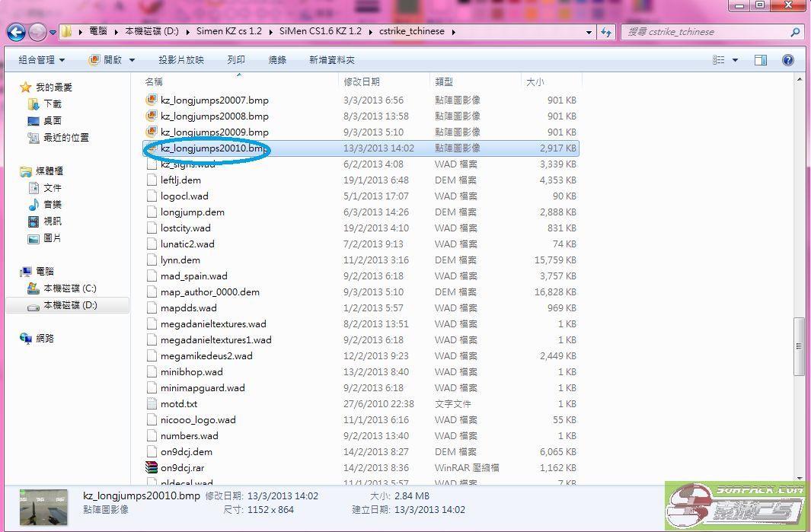
Task: Click the 燒錄 burn toolbar item
Action: pos(277,60)
